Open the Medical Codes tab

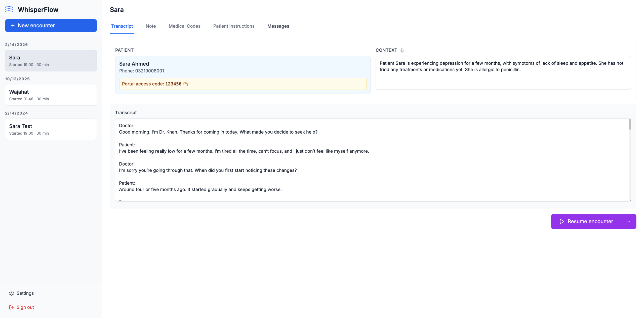coord(184,26)
